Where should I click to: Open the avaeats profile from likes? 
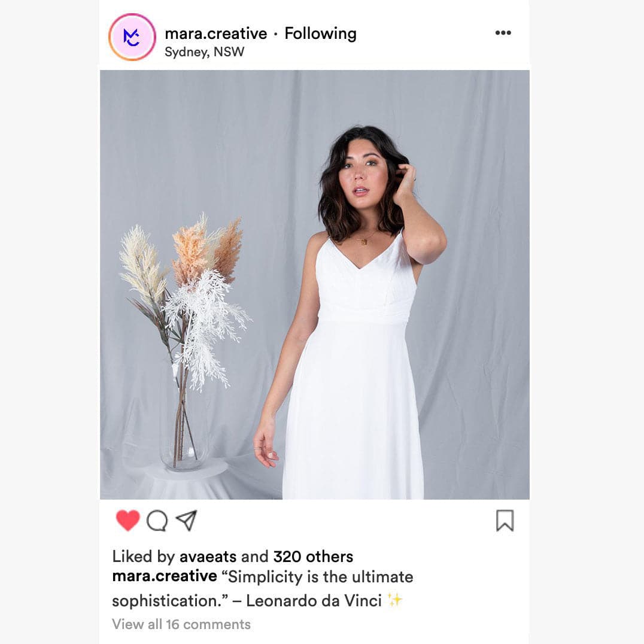coord(208,557)
